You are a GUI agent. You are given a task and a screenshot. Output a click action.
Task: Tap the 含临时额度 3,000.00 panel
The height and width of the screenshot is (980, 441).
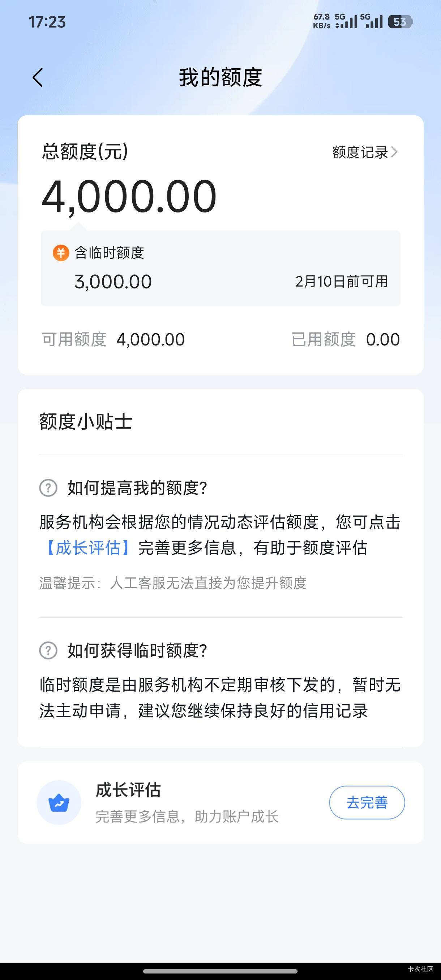tap(220, 268)
